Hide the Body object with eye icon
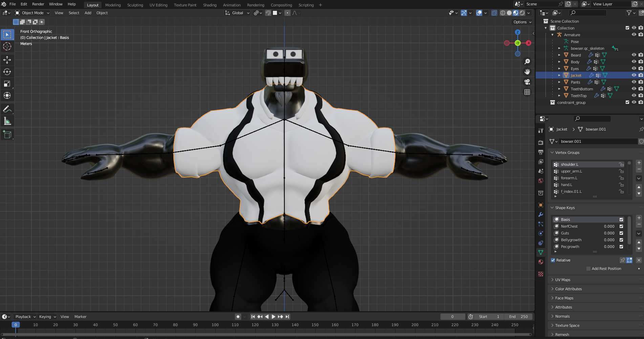 634,62
